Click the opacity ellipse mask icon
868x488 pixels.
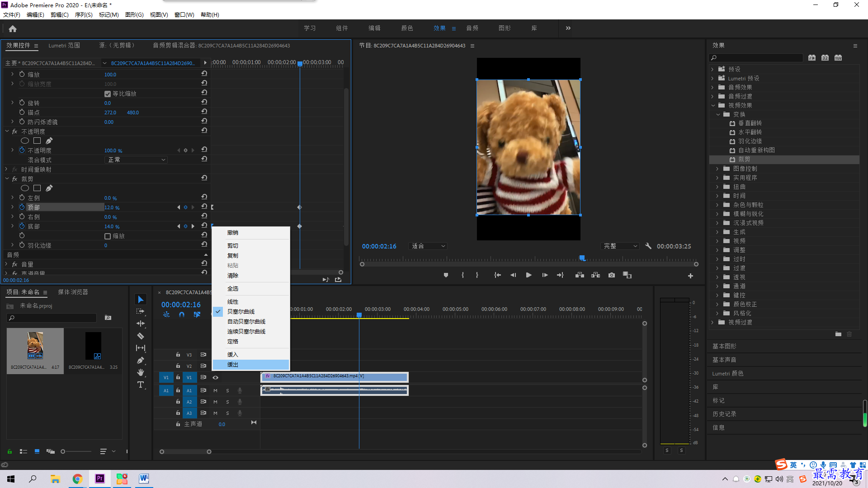pos(25,141)
